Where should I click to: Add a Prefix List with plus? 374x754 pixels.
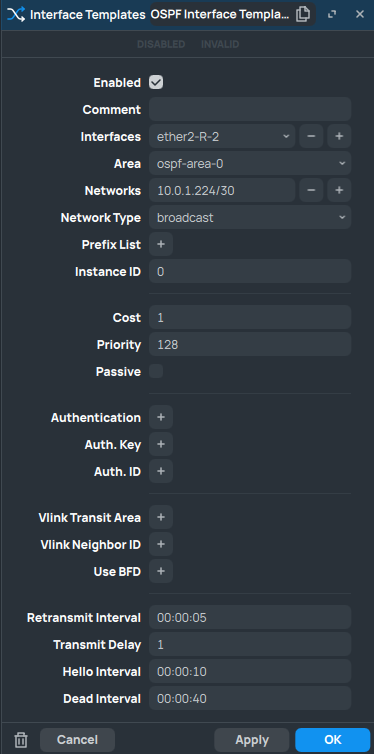pyautogui.click(x=161, y=244)
